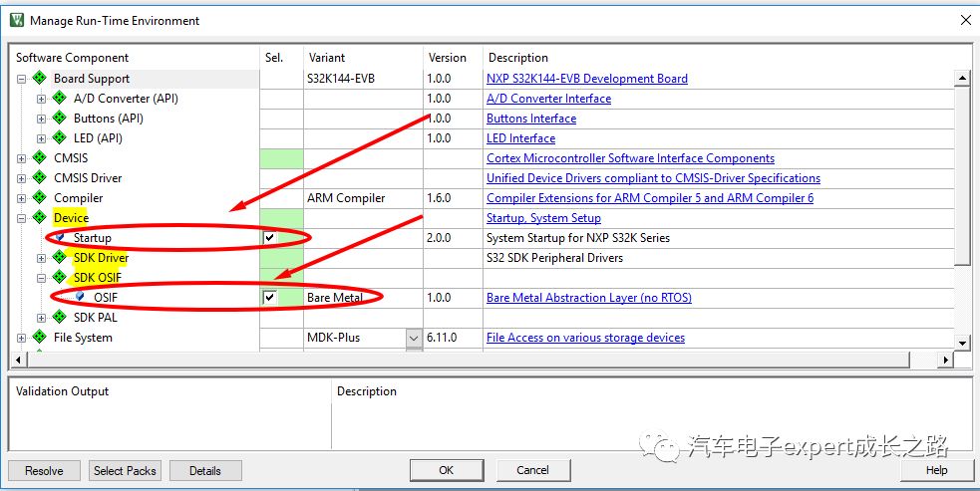This screenshot has height=491, width=980.
Task: Click the horizontal scrollbar left arrow
Action: point(18,360)
